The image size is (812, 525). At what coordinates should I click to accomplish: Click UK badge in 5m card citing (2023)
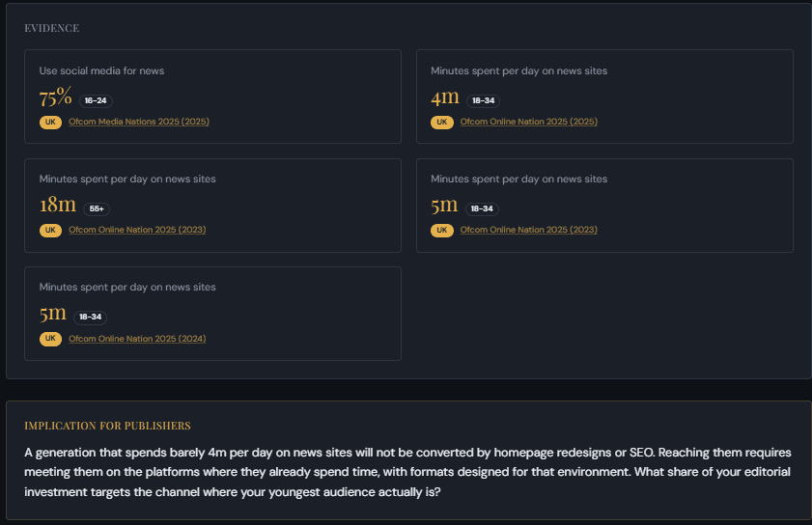(442, 231)
